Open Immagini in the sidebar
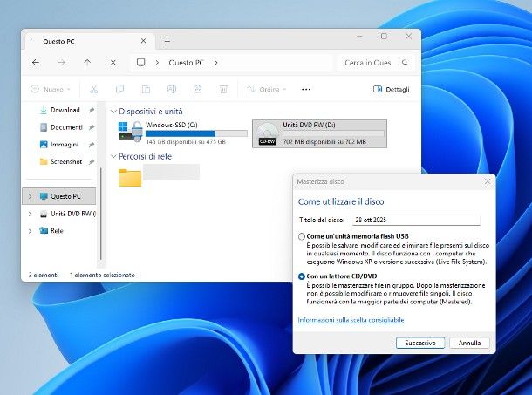Screen dimensions: 532x395 [65, 145]
